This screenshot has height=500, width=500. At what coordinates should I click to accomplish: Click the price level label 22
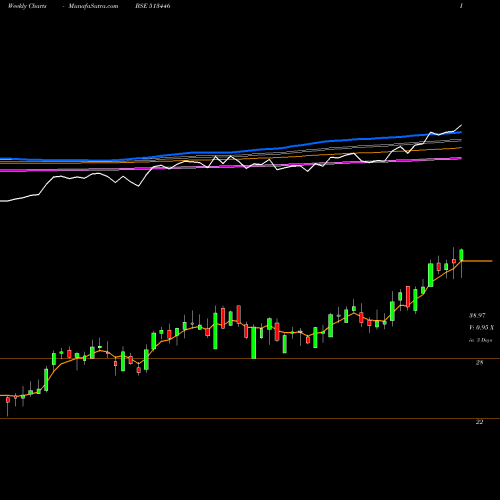[x=479, y=422]
